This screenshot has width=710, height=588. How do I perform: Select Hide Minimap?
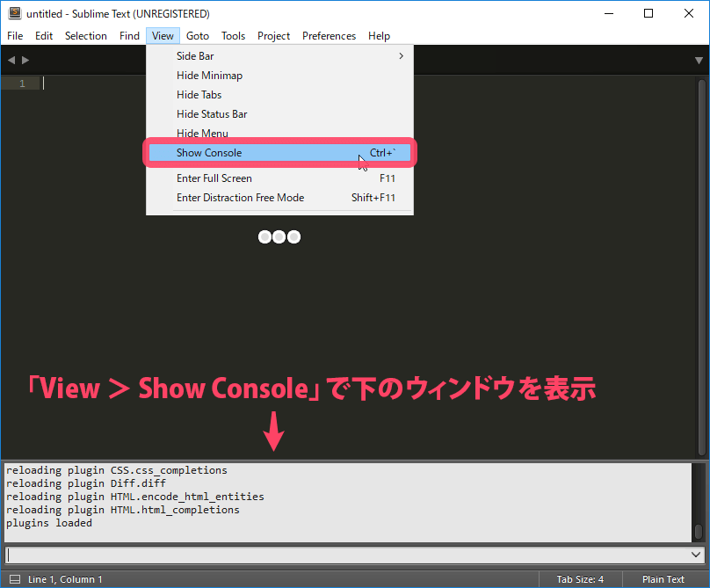tap(279, 76)
